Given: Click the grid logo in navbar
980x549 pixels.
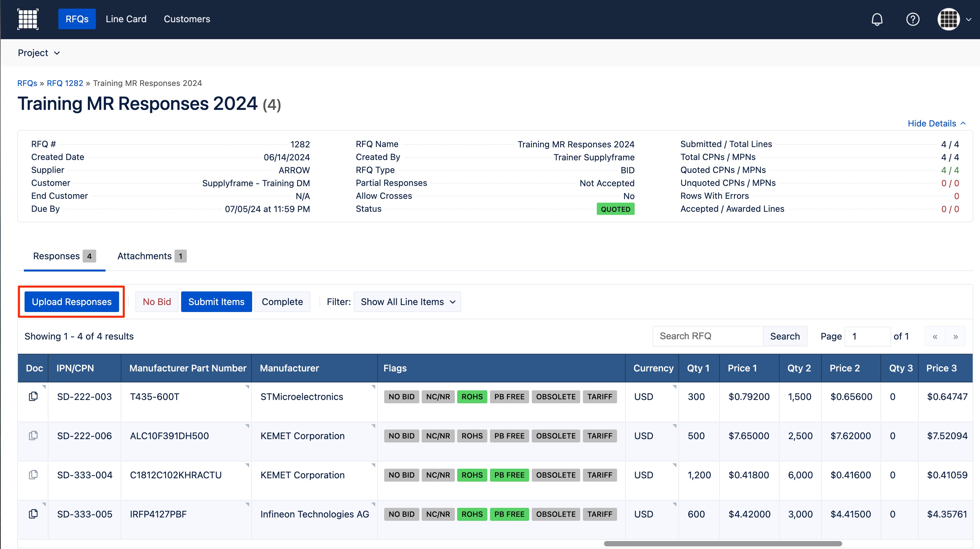Looking at the screenshot, I should pyautogui.click(x=28, y=19).
